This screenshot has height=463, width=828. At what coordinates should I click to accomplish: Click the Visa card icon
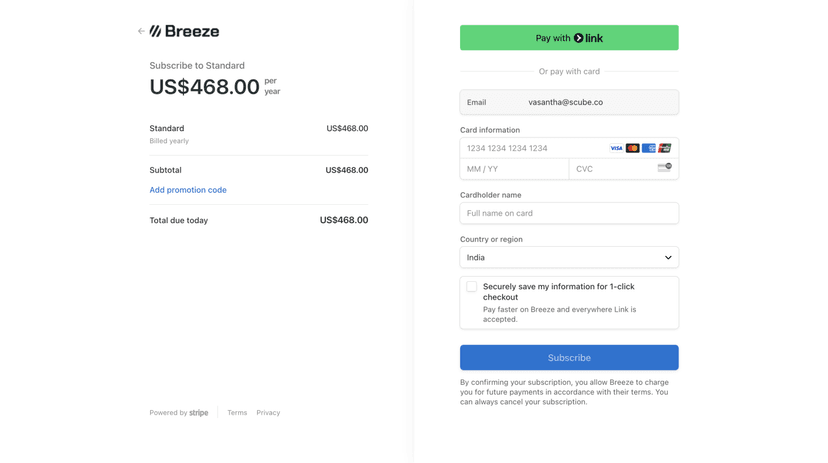tap(616, 148)
